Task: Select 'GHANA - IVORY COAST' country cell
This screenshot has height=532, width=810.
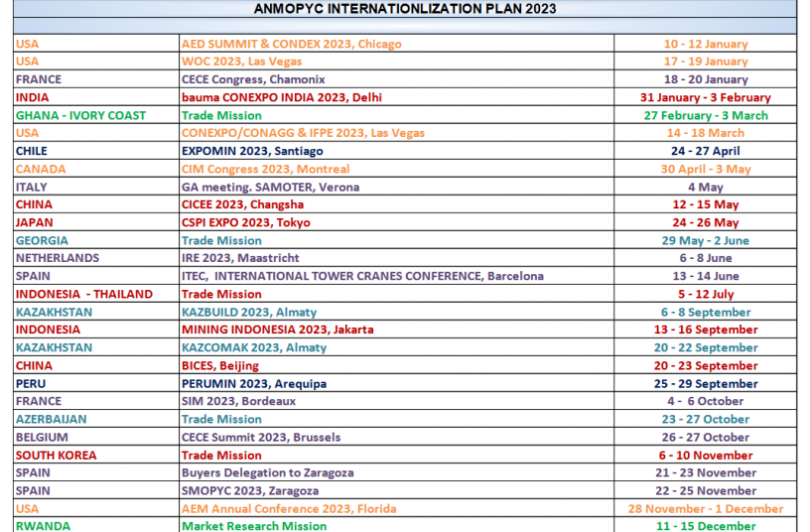Action: click(x=96, y=116)
